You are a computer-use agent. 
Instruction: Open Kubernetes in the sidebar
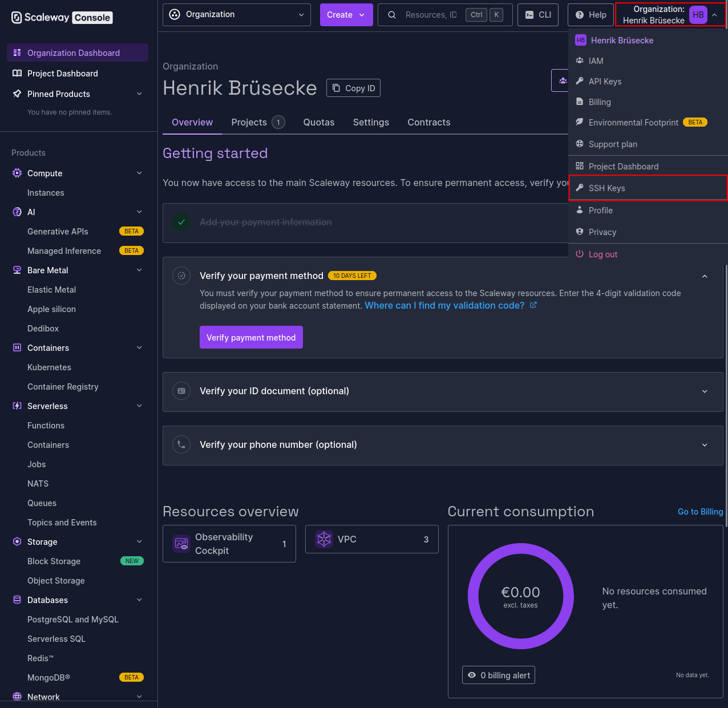click(x=49, y=367)
